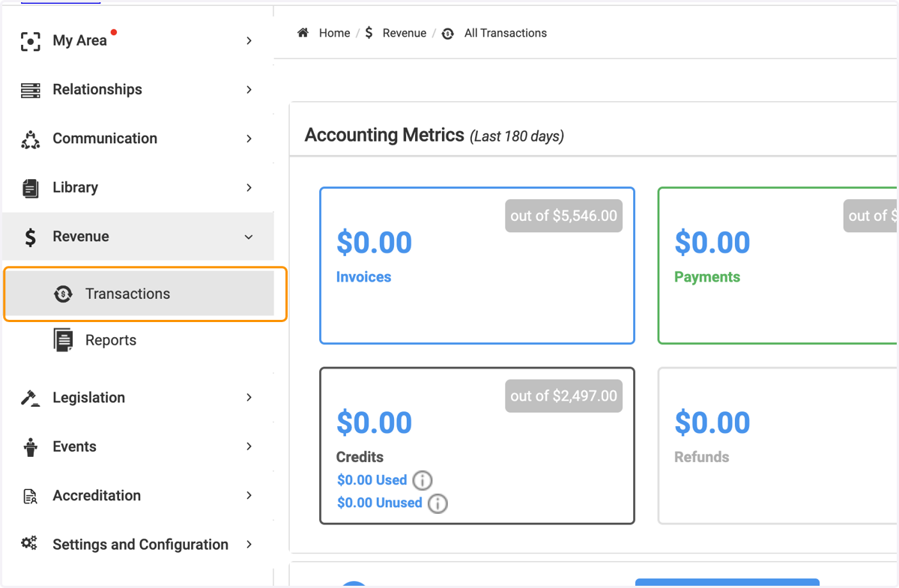This screenshot has width=899, height=588.
Task: Click the dollar icon in the breadcrumb
Action: coord(369,33)
